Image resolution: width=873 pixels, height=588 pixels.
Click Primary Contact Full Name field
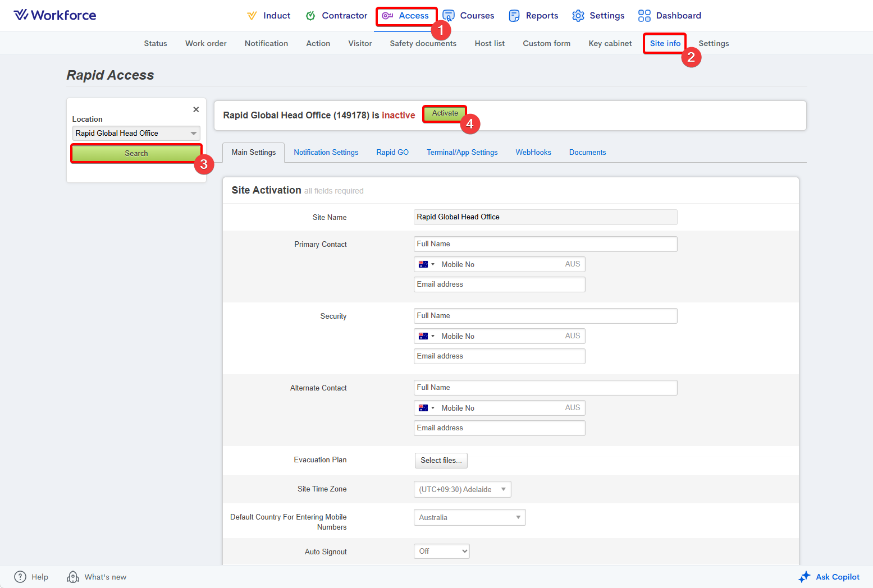pyautogui.click(x=546, y=244)
